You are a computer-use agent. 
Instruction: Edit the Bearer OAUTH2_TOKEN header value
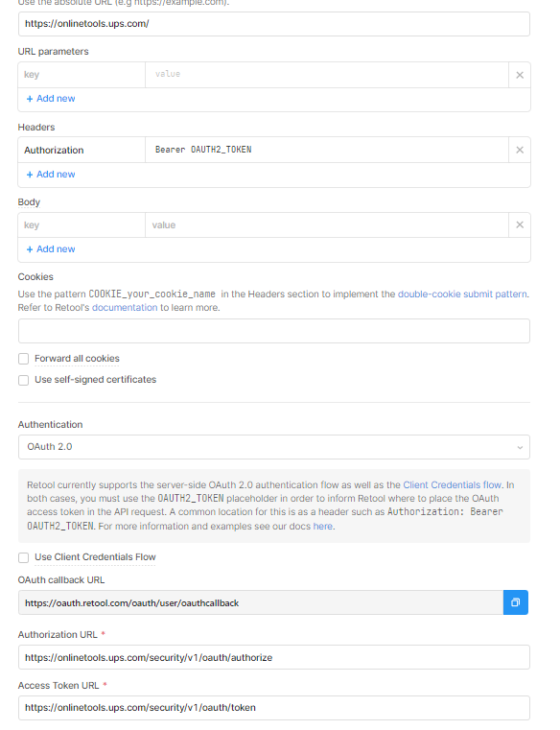click(326, 150)
